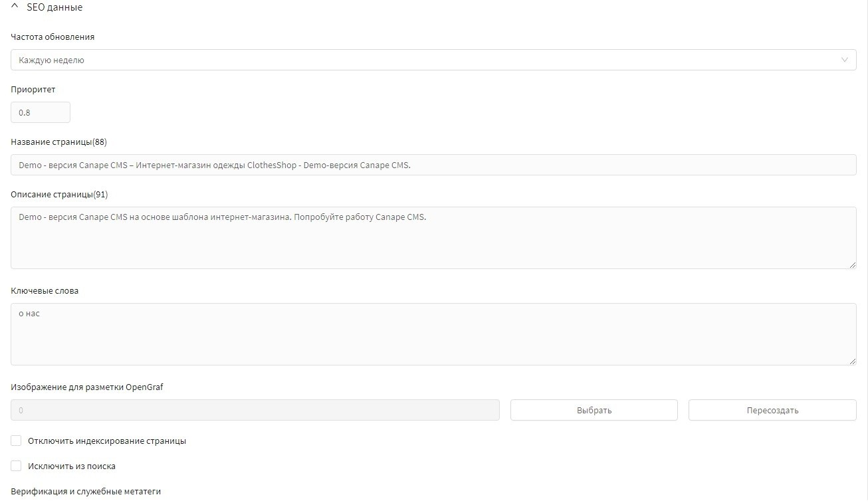Click the Описание страницы(91) label

coord(59,195)
